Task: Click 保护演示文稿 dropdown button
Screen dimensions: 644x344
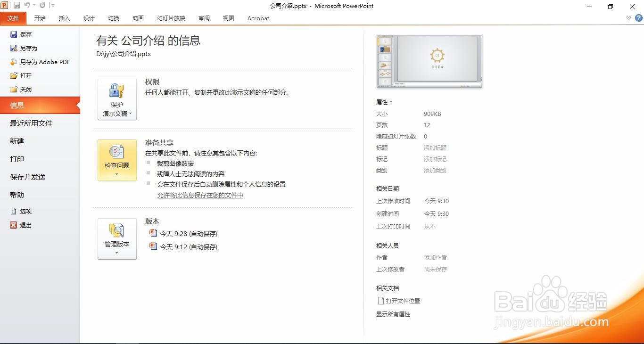Action: point(117,99)
